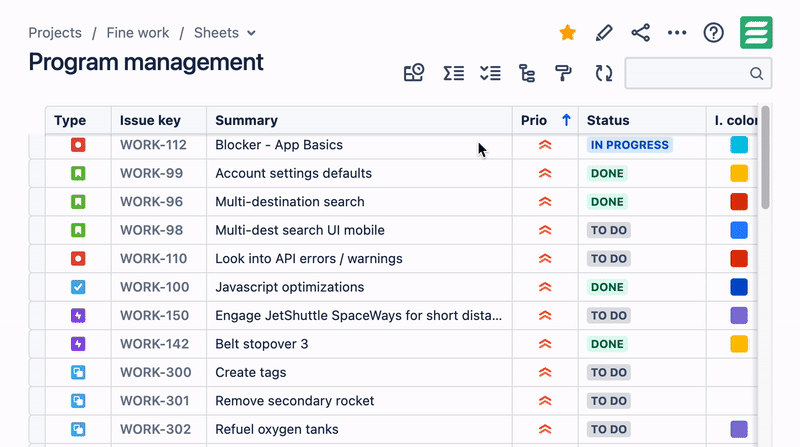
Task: Click into the search input field
Action: pos(688,73)
